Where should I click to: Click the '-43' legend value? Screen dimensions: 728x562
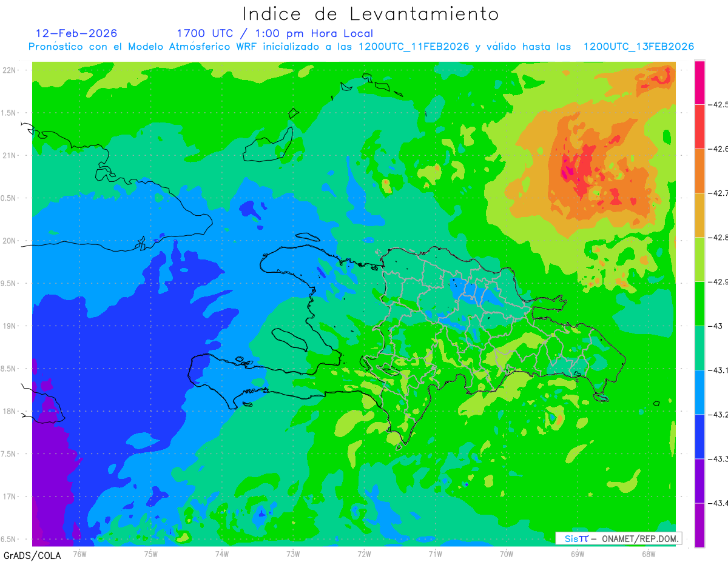coord(715,326)
